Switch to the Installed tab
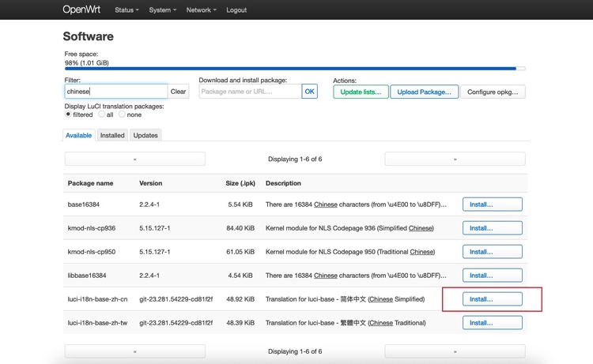Viewport: 593px width, 364px height. (112, 135)
